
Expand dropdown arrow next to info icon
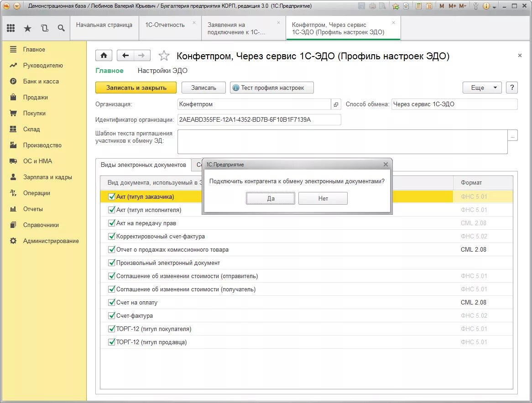pyautogui.click(x=494, y=6)
